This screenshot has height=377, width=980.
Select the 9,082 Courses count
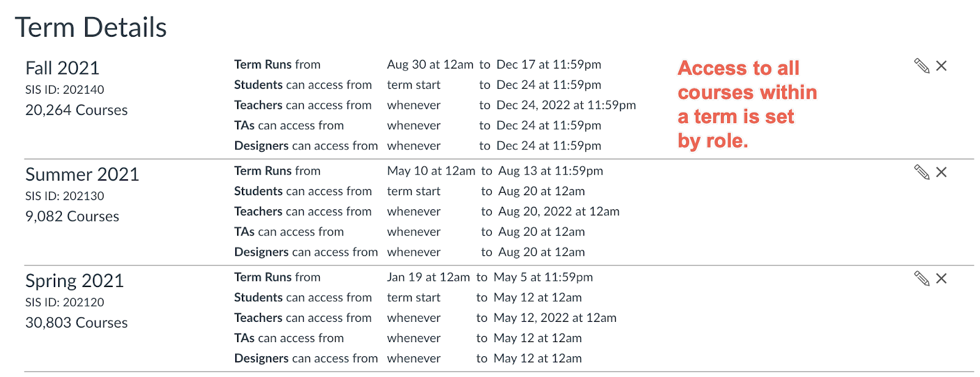coord(72,217)
